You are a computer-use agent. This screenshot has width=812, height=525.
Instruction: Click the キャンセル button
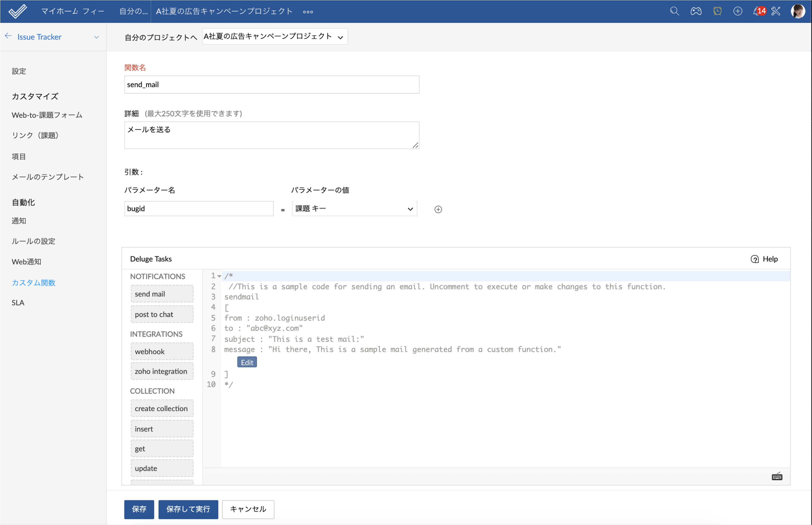tap(248, 509)
